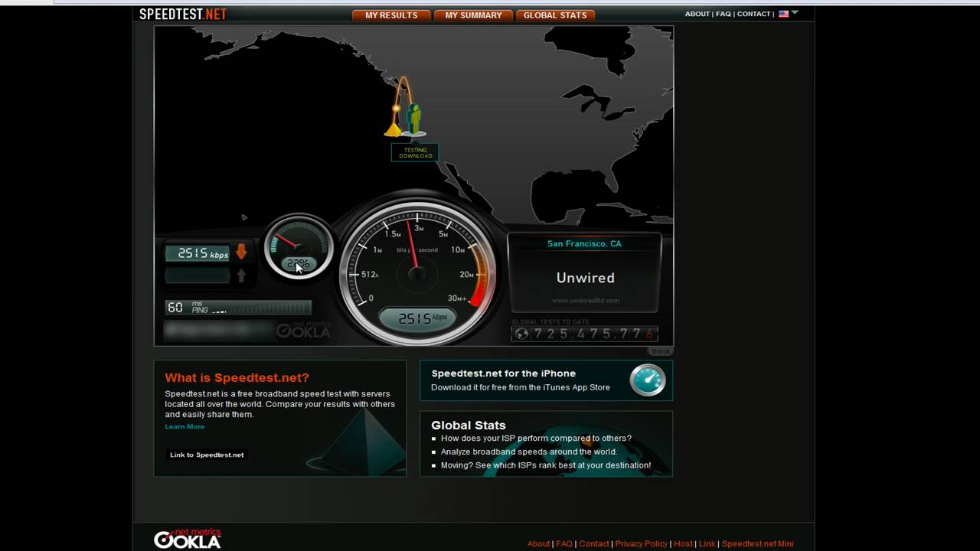Open the US flag language dropdown
The width and height of the screenshot is (980, 551).
point(788,14)
